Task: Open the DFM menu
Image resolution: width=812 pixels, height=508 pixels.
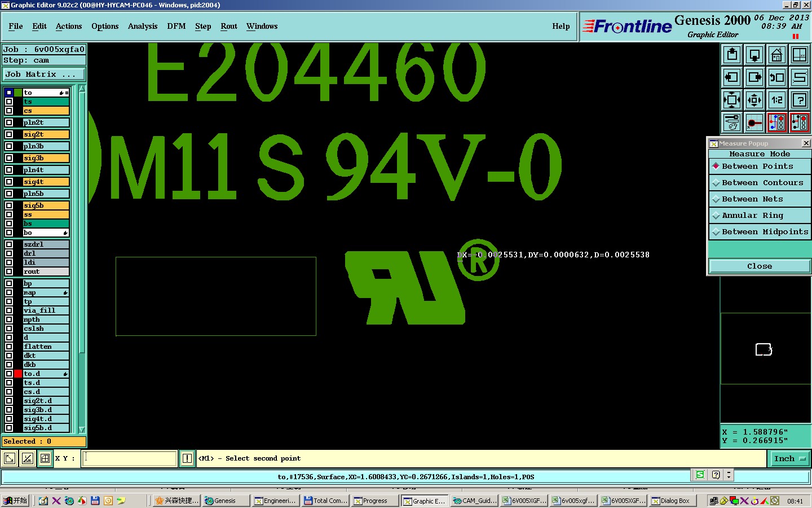Action: tap(176, 26)
